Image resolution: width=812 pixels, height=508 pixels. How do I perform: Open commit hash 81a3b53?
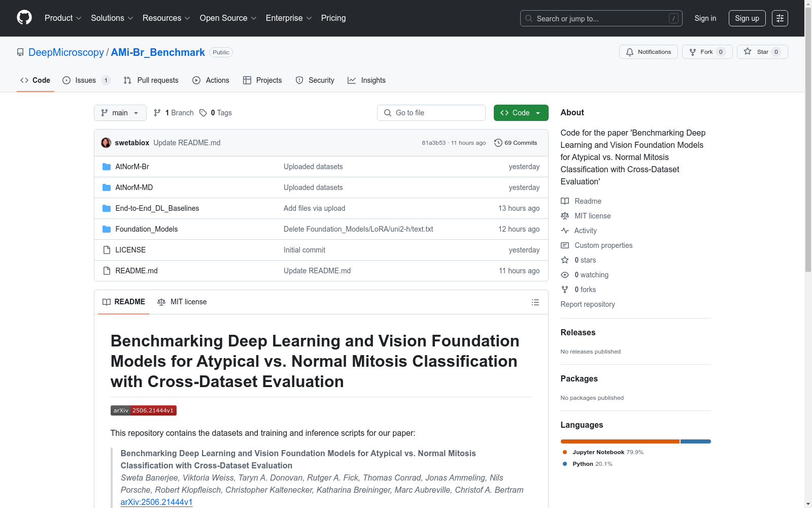(x=433, y=143)
